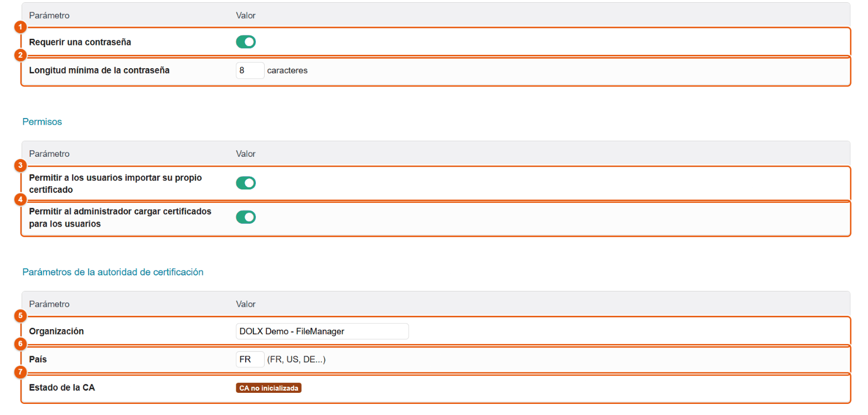Image resolution: width=868 pixels, height=415 pixels.
Task: Click the orange number 1 annotation badge
Action: pos(20,27)
